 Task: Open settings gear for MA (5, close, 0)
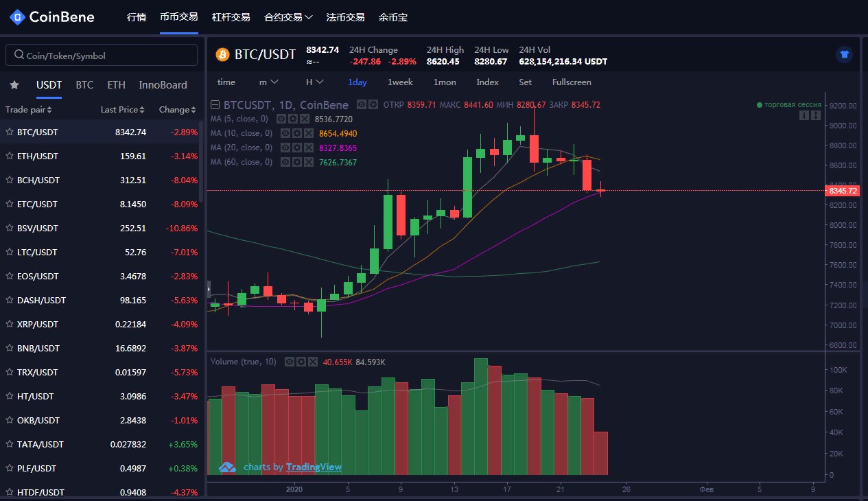[292, 119]
